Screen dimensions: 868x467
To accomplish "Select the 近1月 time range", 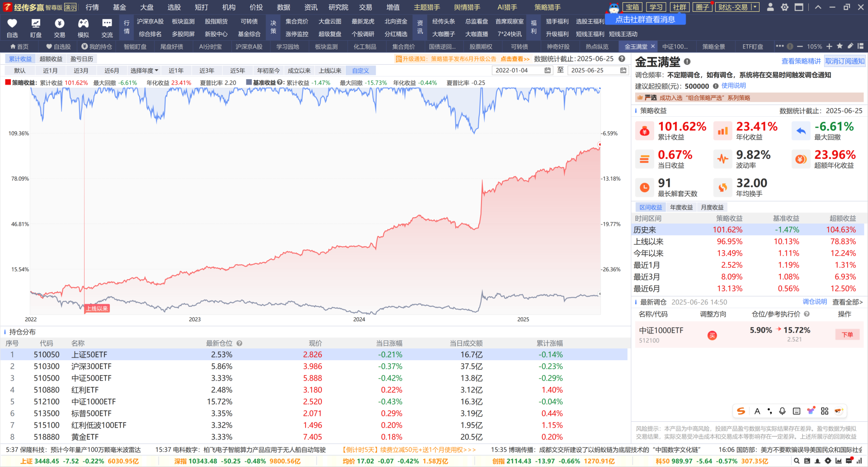I will tap(50, 71).
